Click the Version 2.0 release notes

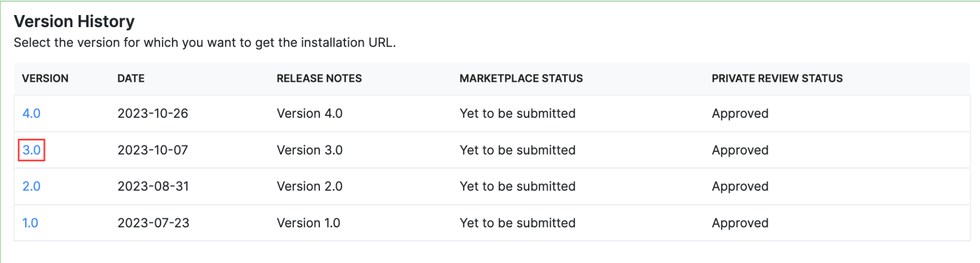click(309, 186)
